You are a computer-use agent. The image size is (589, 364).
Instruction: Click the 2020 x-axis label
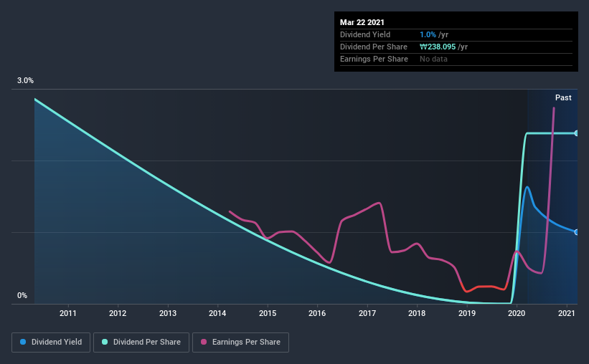(x=517, y=313)
